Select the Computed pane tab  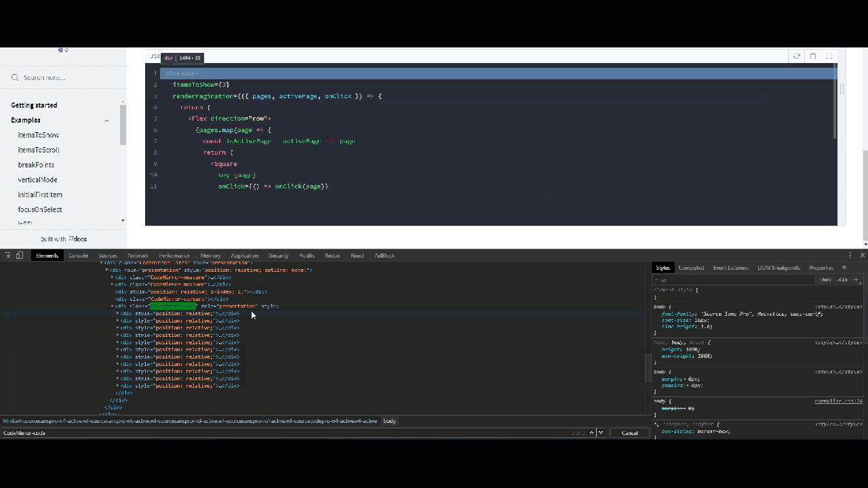pos(691,268)
